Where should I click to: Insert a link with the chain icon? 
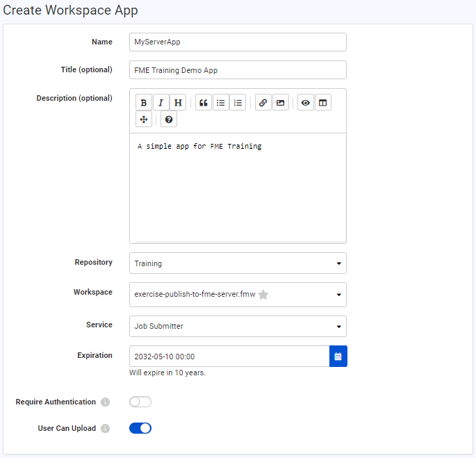(x=263, y=103)
